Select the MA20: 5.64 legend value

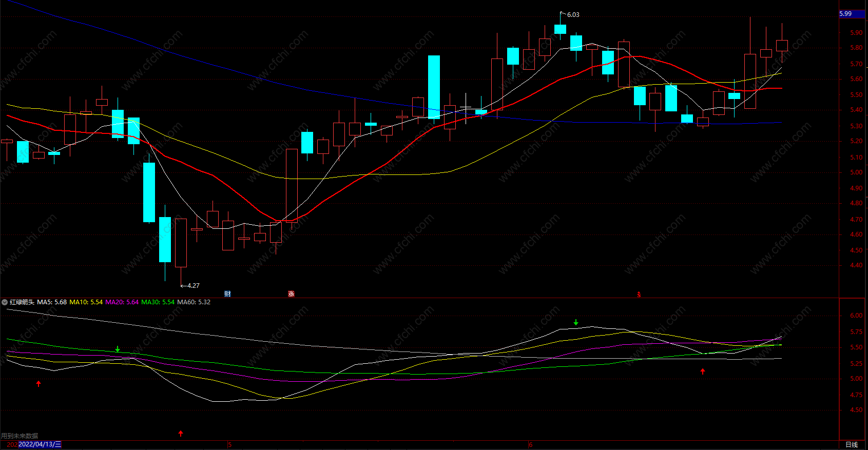click(x=122, y=302)
